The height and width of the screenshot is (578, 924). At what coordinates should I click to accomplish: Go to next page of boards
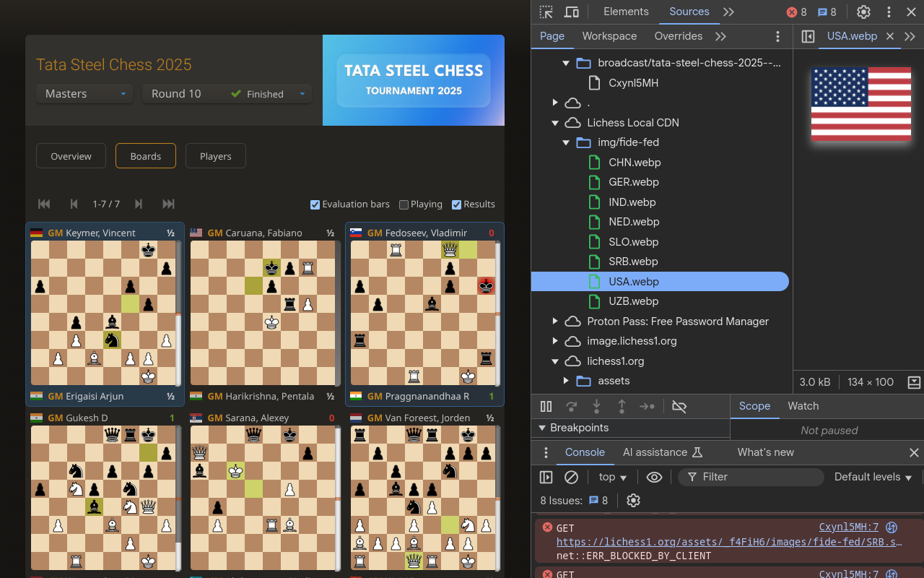139,204
